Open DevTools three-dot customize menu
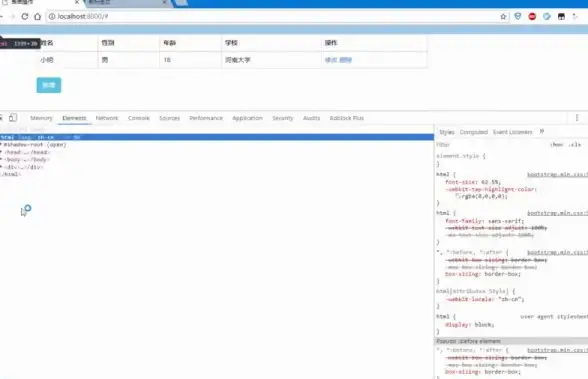The image size is (588, 379). (x=577, y=118)
